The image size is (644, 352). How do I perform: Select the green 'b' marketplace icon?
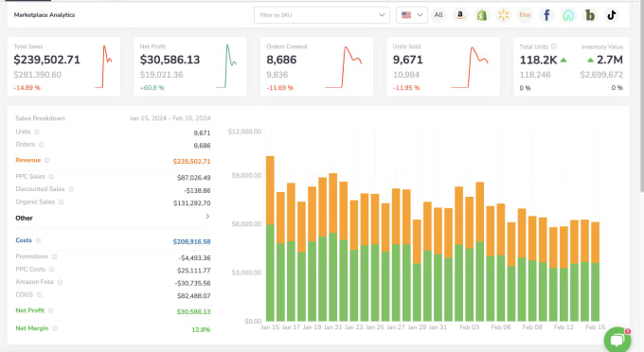590,15
